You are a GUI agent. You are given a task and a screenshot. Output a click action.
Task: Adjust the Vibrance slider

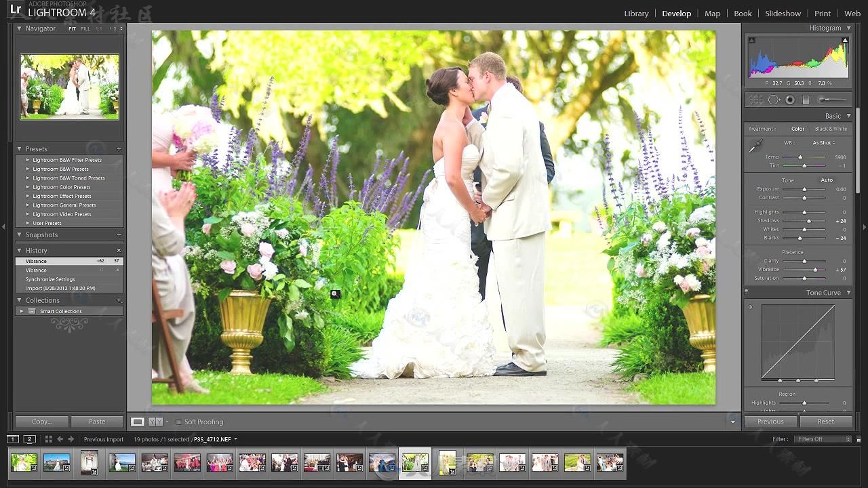(x=815, y=270)
